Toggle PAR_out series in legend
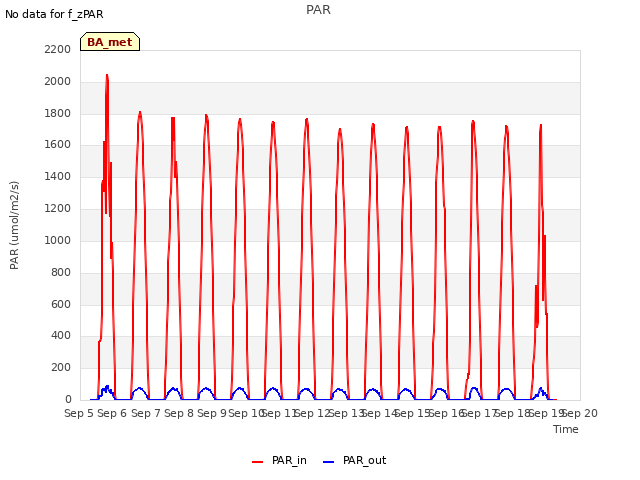 click(364, 460)
